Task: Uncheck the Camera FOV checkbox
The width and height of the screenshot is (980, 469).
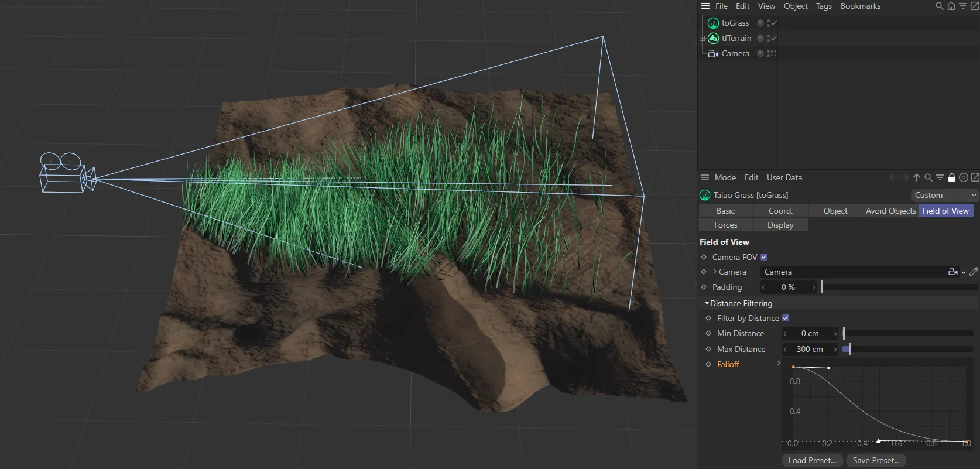Action: point(764,257)
